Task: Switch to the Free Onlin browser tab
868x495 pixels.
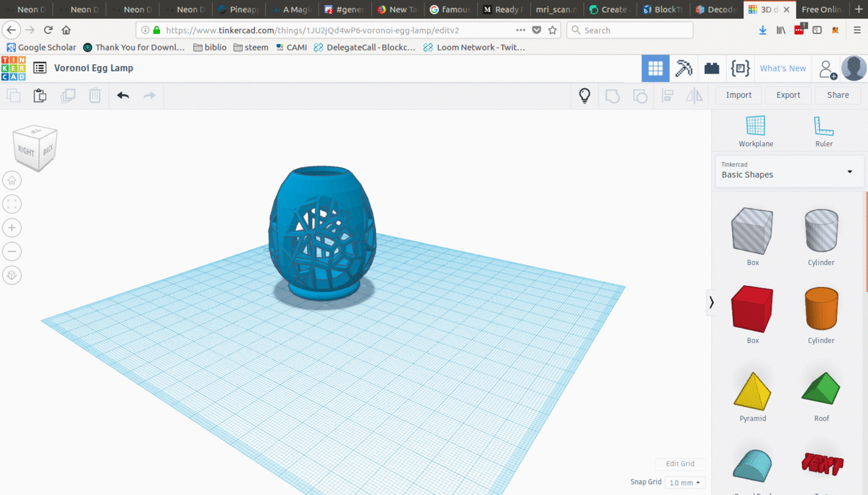Action: point(821,9)
